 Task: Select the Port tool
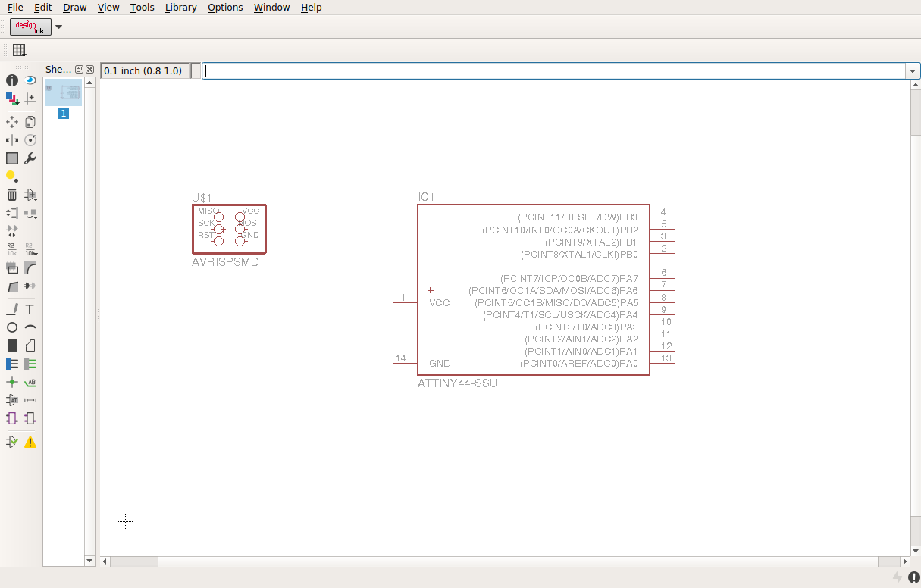click(x=30, y=418)
